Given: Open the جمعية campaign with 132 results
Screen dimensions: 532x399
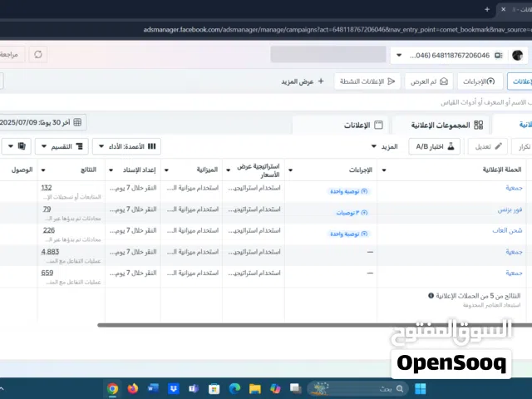Looking at the screenshot, I should click(x=514, y=188).
